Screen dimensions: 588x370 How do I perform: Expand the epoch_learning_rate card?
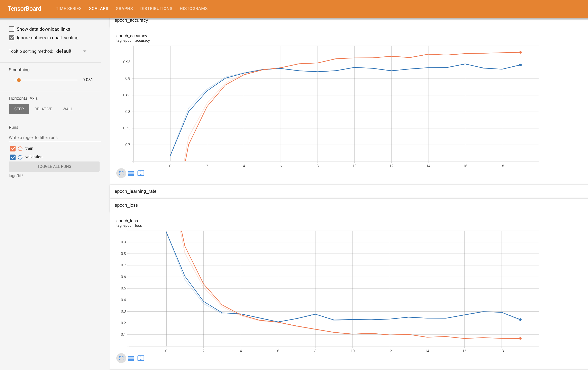136,191
